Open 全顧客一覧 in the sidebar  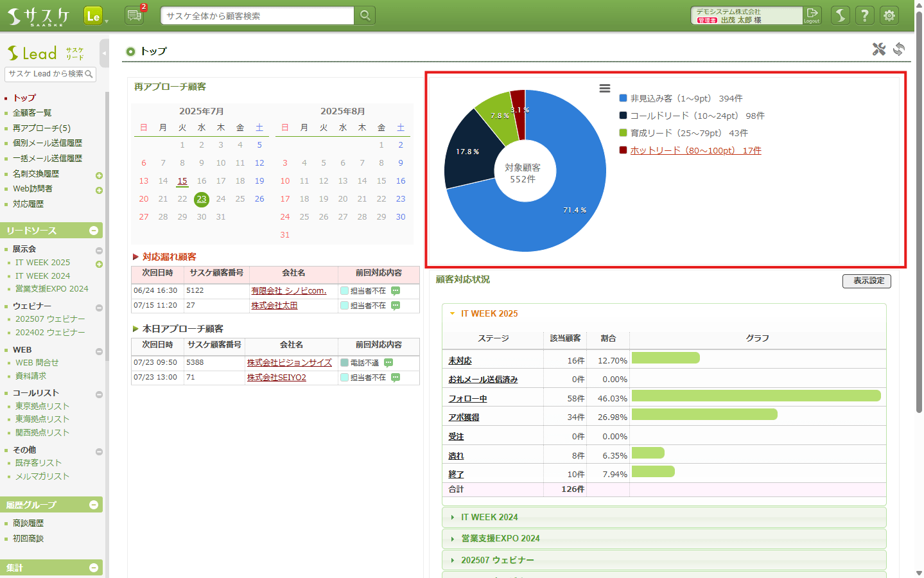click(x=32, y=112)
